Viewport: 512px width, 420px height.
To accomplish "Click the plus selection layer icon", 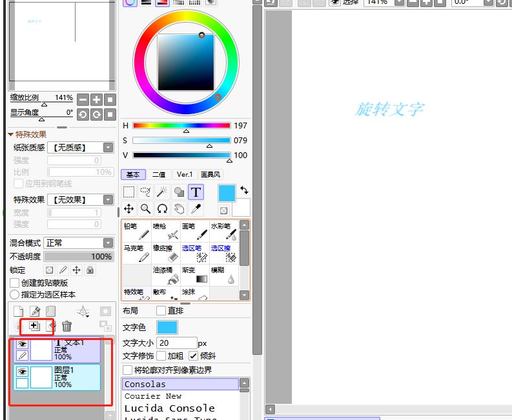I will (x=34, y=326).
